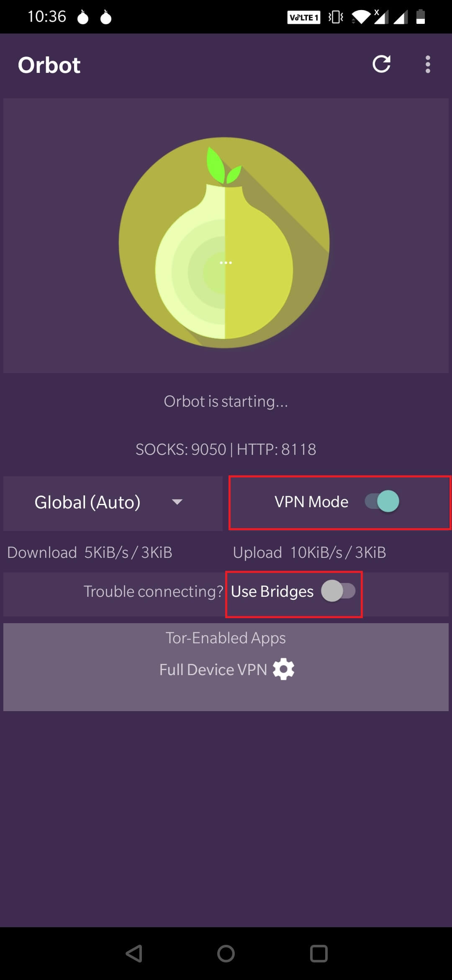Select the Tor-Enabled Apps section
The height and width of the screenshot is (980, 452).
tap(225, 637)
